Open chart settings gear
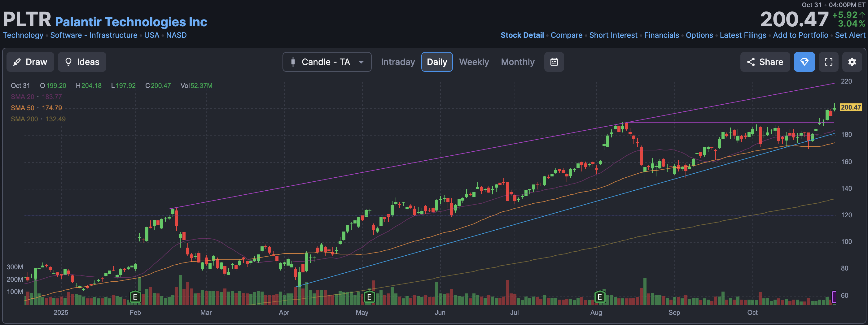The image size is (868, 325). 852,62
